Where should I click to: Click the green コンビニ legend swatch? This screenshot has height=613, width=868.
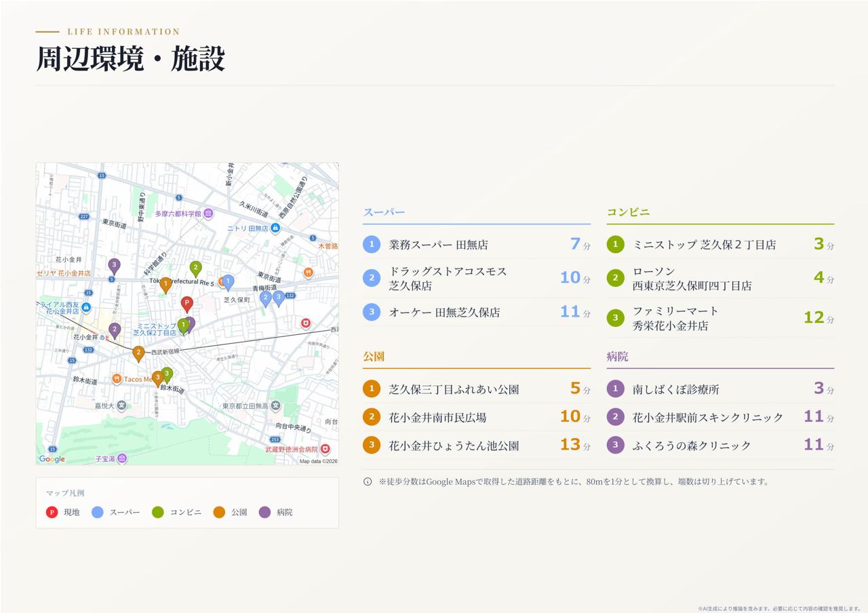158,512
